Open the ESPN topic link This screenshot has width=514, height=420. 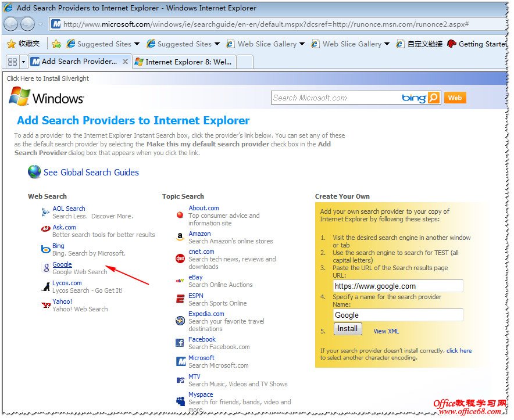[196, 296]
